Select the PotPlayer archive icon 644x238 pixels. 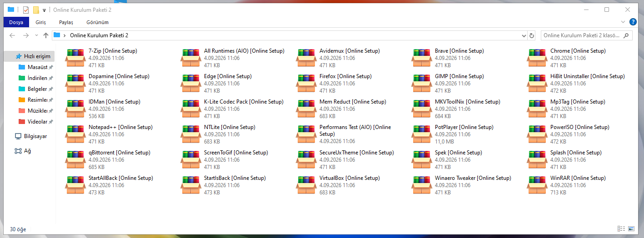pos(422,134)
